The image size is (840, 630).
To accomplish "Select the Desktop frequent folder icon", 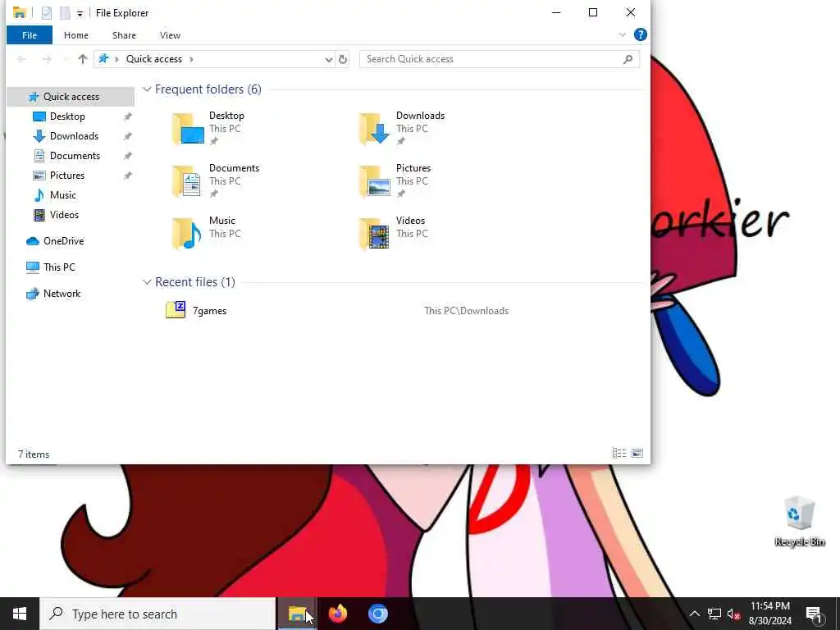I will coord(188,129).
